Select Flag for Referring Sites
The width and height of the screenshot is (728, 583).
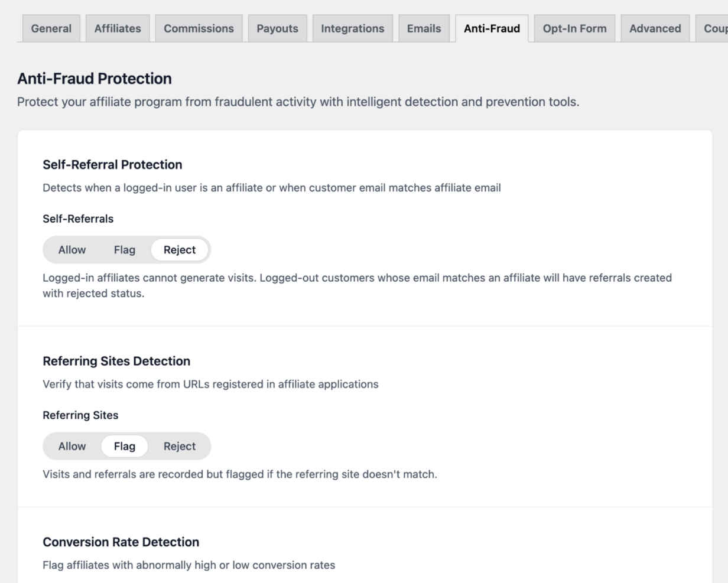tap(124, 446)
